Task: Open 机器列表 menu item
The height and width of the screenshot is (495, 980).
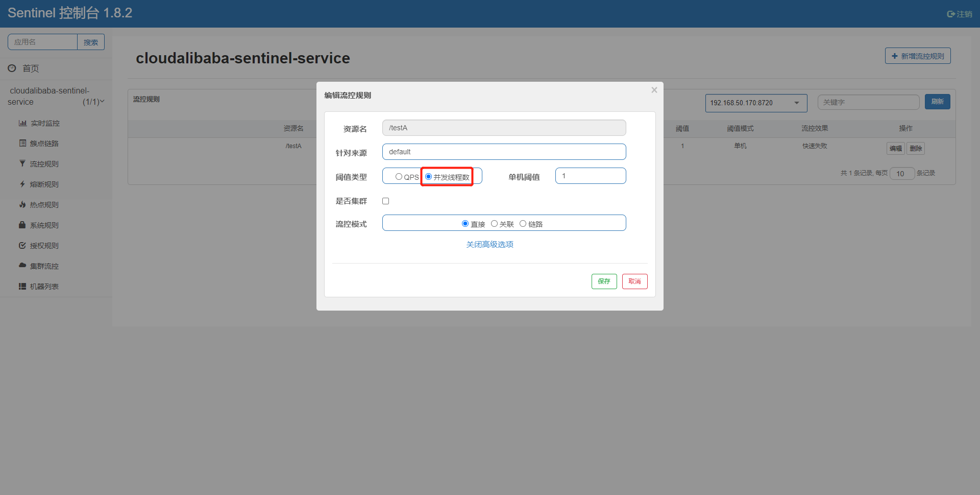Action: coord(44,287)
